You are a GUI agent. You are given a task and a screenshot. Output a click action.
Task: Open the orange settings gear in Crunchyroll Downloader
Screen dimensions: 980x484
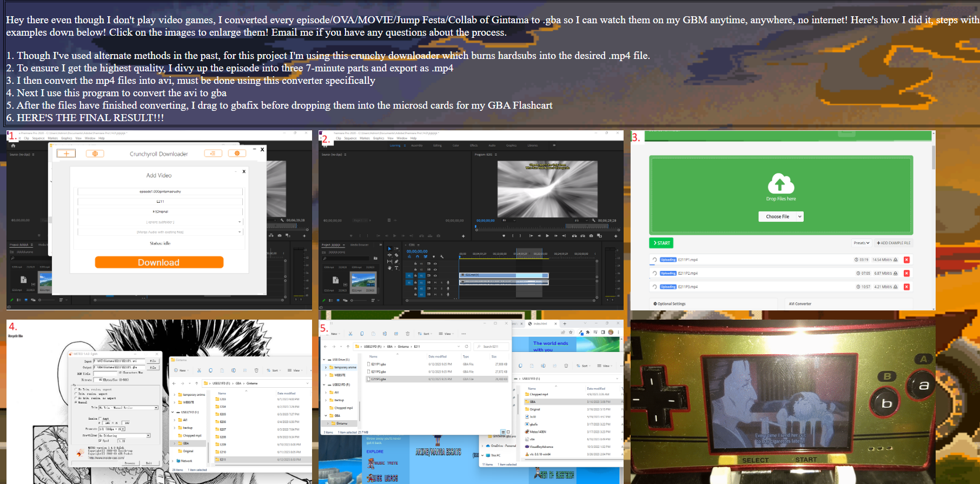click(x=237, y=154)
